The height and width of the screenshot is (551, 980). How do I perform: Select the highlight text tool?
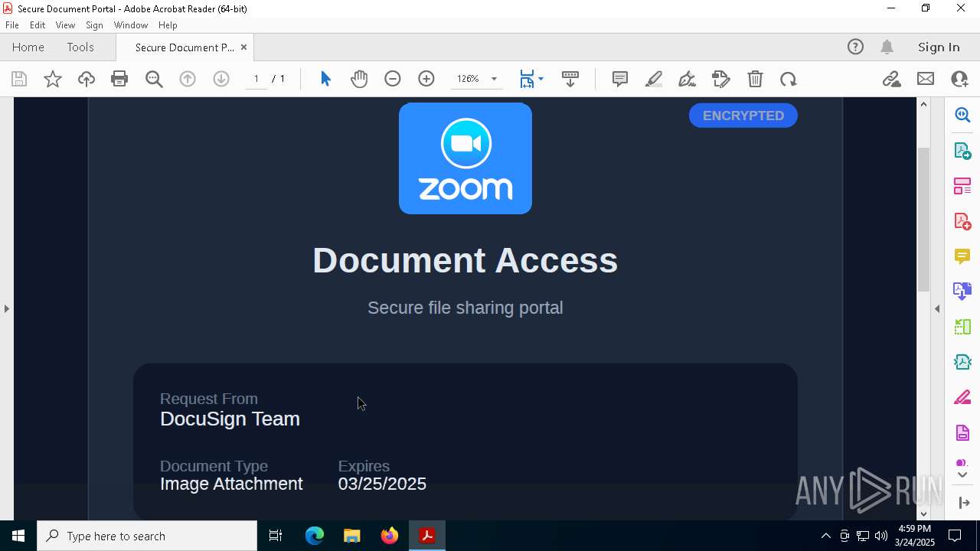point(654,79)
